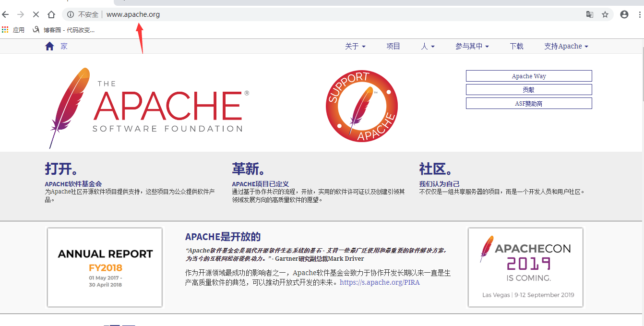Screen dimensions: 644x326
Task: Click the Apache Software Foundation logo
Action: 149,108
